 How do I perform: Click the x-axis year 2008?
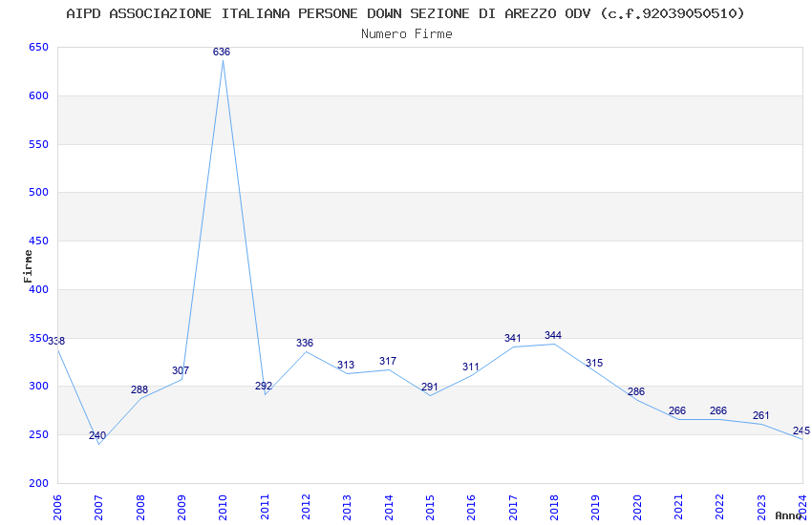(139, 507)
